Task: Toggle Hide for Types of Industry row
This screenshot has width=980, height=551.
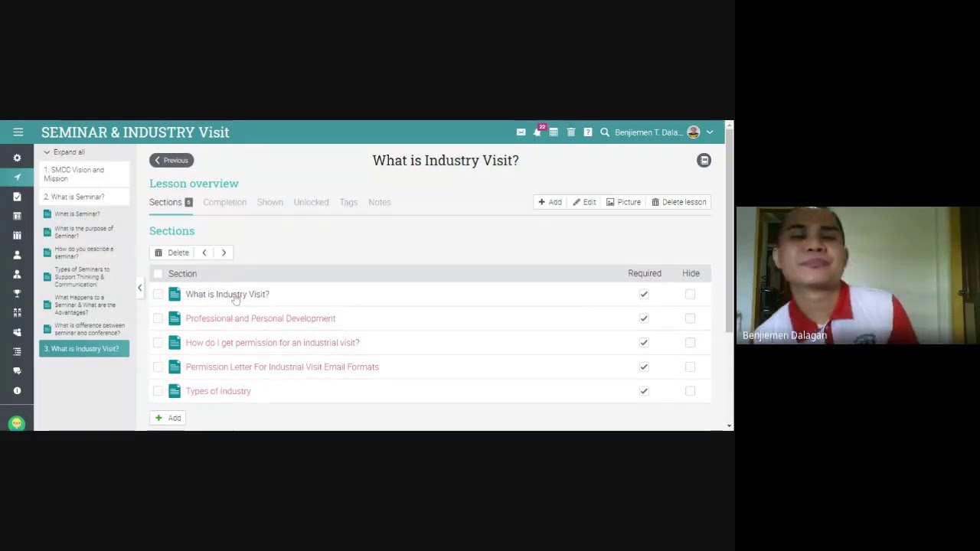Action: (x=690, y=391)
